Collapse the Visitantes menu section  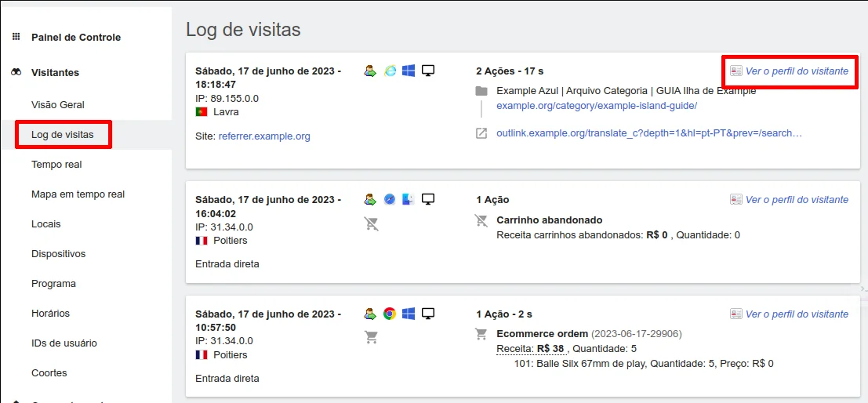pos(55,72)
